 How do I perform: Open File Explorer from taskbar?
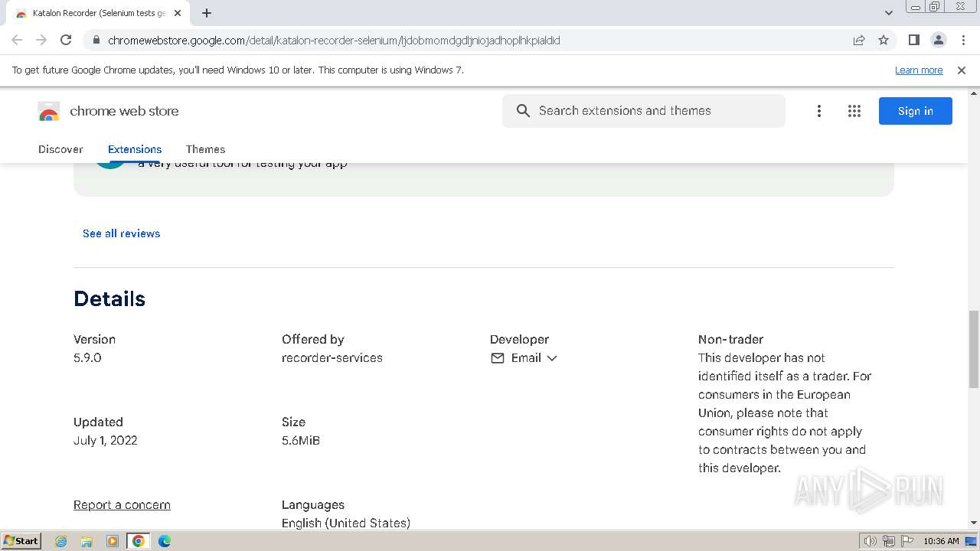(x=87, y=541)
